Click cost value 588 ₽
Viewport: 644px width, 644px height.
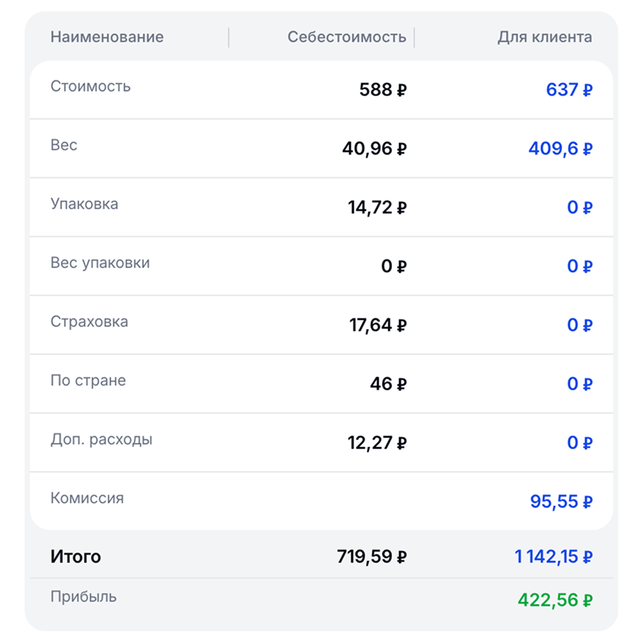383,90
